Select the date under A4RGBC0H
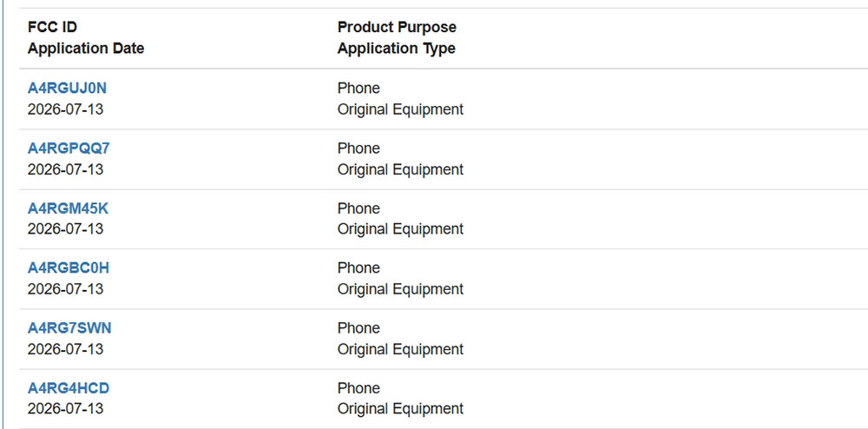868x429 pixels. coord(65,289)
